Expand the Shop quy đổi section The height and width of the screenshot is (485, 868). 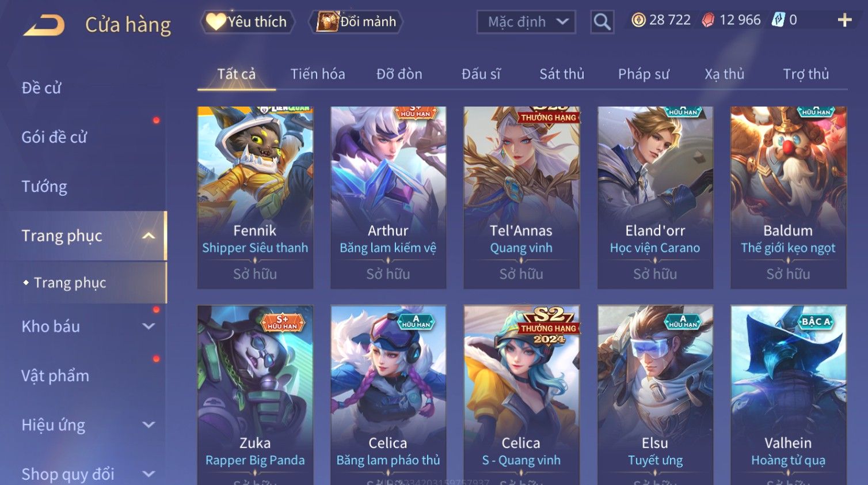click(149, 474)
